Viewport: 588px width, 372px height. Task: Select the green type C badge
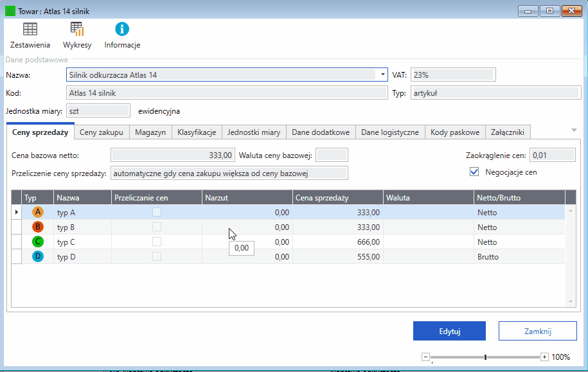pyautogui.click(x=38, y=242)
